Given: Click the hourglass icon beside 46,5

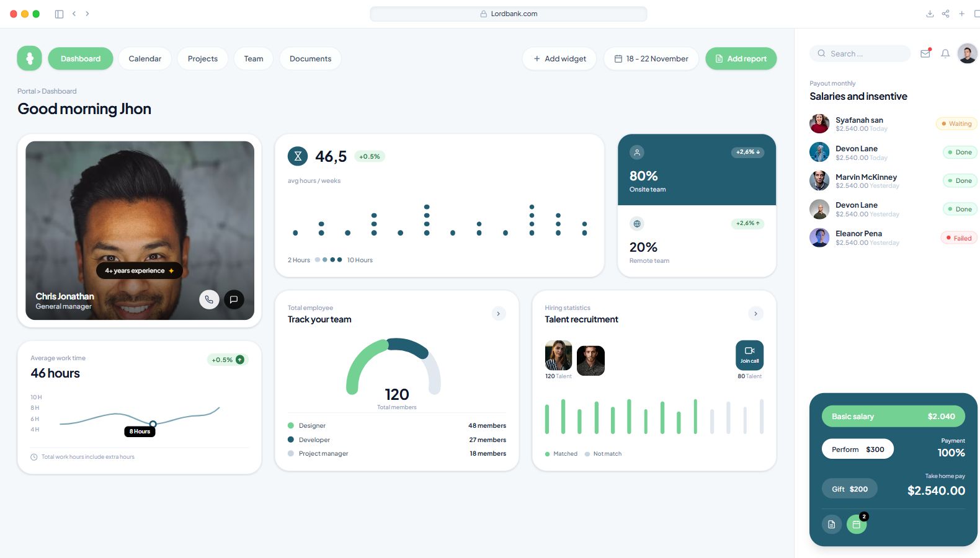Looking at the screenshot, I should click(x=298, y=156).
